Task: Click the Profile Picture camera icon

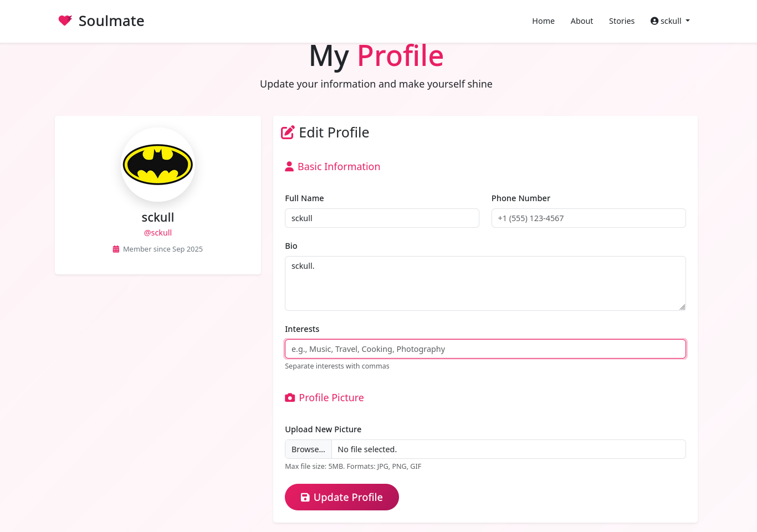Action: coord(290,398)
